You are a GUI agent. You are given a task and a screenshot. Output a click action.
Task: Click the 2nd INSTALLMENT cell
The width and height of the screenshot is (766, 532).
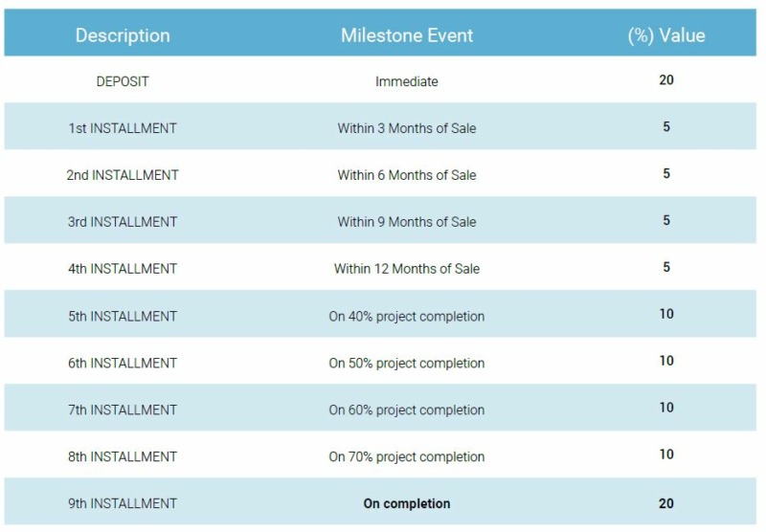123,175
